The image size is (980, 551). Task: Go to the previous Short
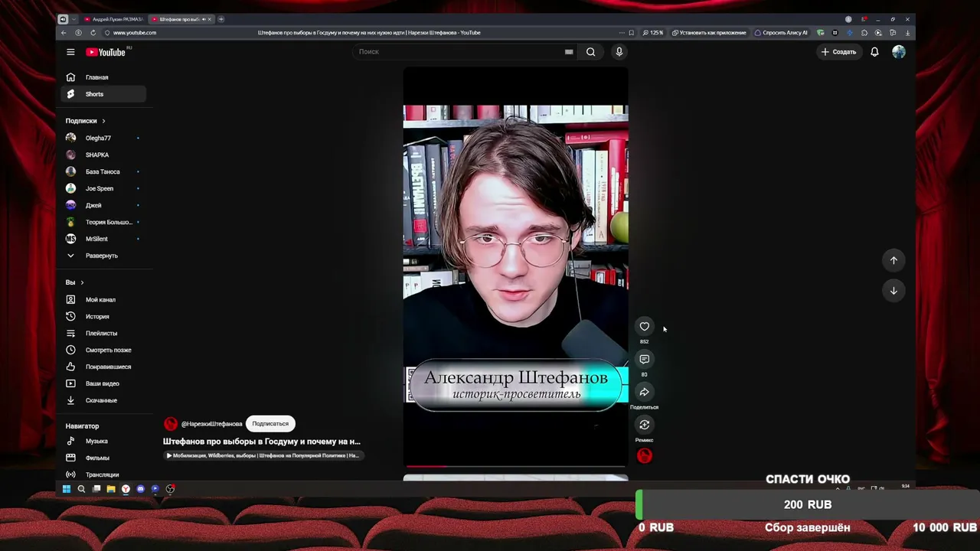893,260
